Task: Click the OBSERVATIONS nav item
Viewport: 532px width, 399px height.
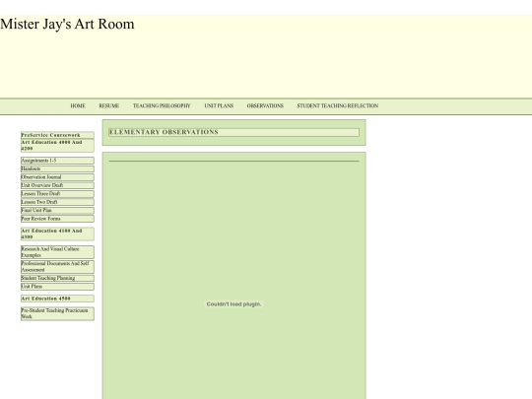Action: [265, 105]
